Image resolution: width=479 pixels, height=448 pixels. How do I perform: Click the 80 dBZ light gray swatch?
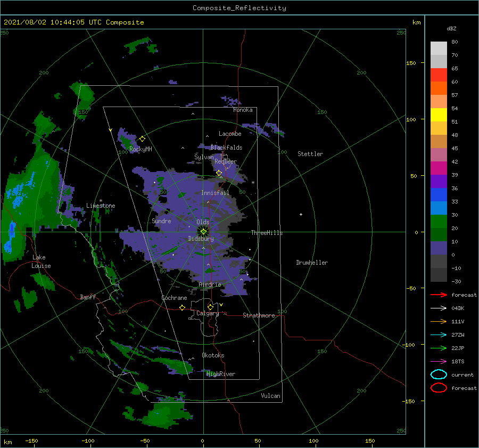pos(439,48)
